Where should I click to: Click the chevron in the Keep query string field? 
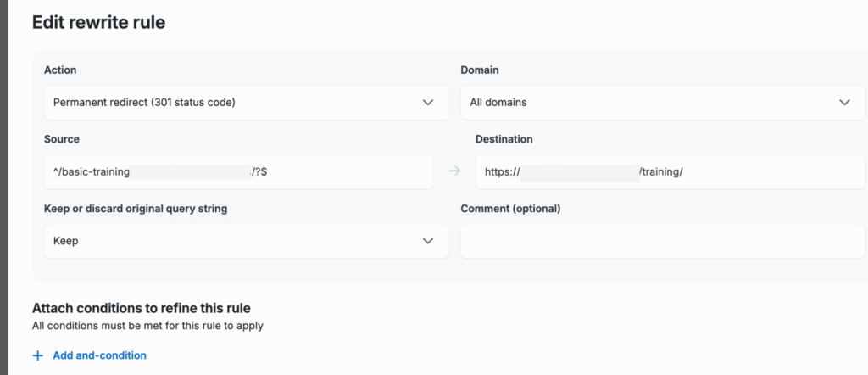pos(427,241)
